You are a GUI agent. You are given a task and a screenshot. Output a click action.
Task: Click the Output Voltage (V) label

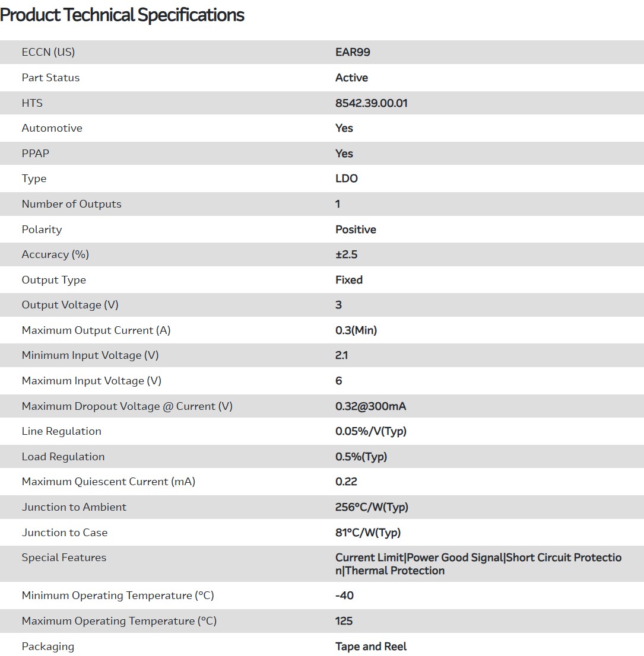70,305
